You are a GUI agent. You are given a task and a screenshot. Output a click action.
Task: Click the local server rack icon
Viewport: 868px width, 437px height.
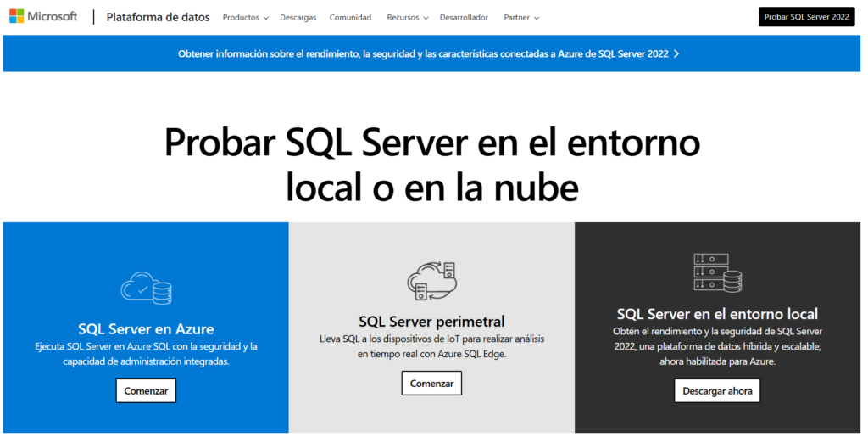click(x=717, y=272)
